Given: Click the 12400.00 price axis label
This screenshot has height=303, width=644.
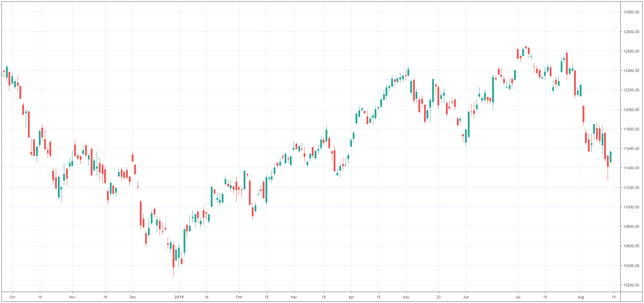Looking at the screenshot, I should (x=631, y=71).
